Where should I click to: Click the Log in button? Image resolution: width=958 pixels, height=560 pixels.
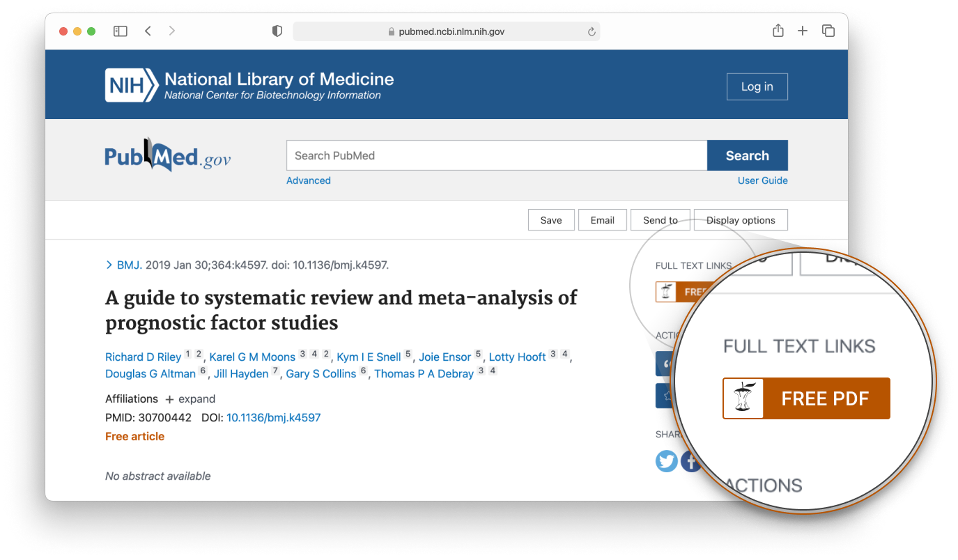[757, 86]
